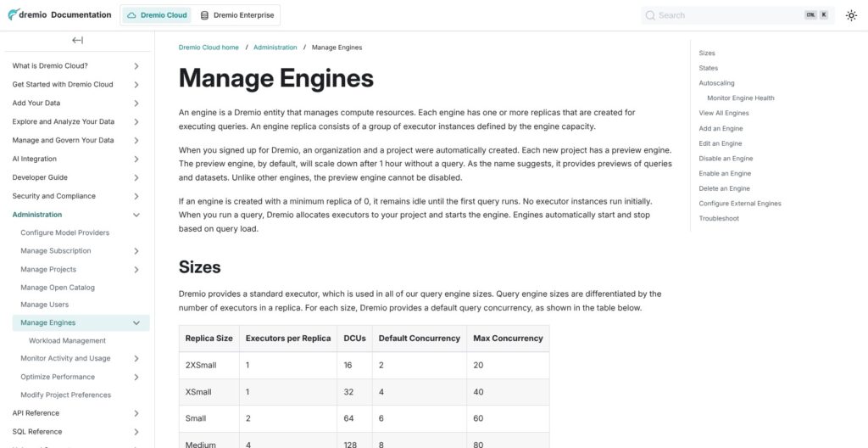Click the Max Concurrency column header
The width and height of the screenshot is (868, 448).
coord(508,339)
